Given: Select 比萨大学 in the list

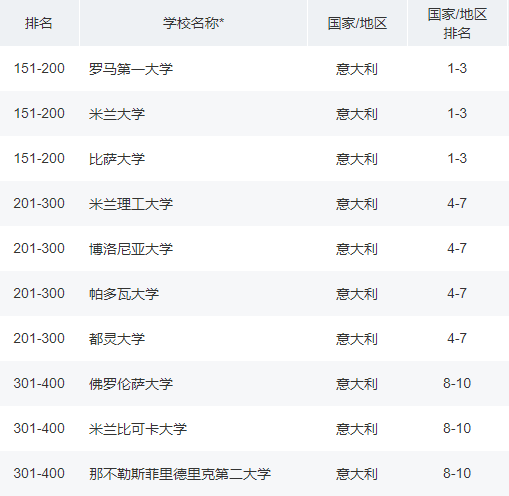Looking at the screenshot, I should pos(117,159).
